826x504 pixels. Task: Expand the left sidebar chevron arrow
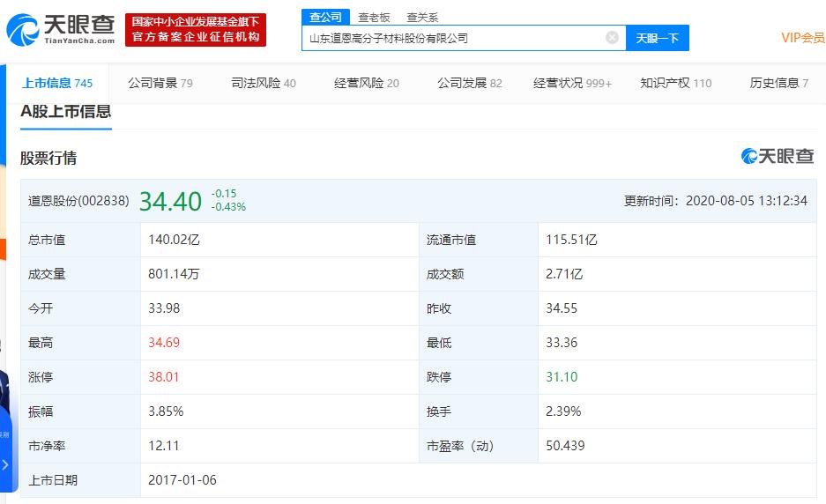point(5,464)
